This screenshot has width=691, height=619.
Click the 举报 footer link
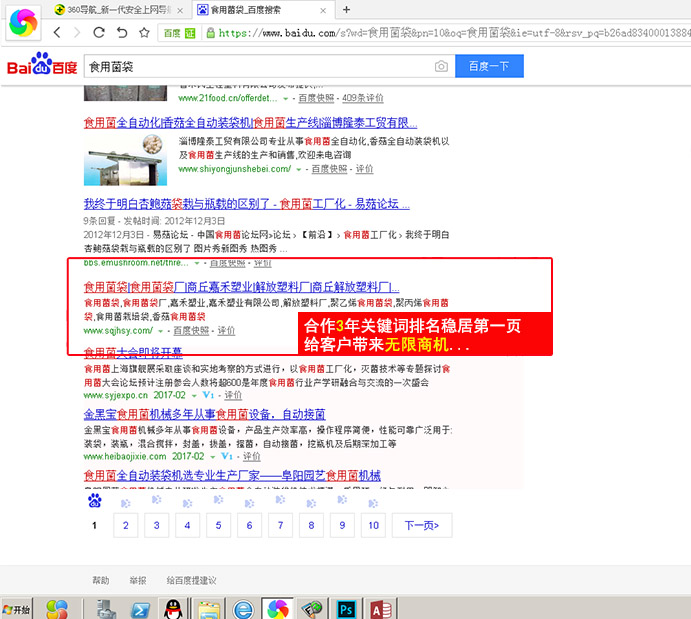[137, 581]
